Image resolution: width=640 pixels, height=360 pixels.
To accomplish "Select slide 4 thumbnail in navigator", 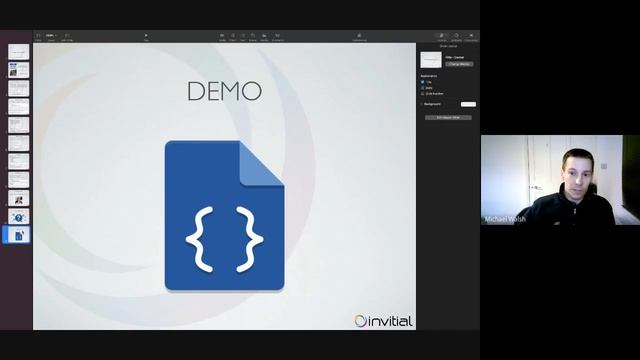I will tap(19, 107).
